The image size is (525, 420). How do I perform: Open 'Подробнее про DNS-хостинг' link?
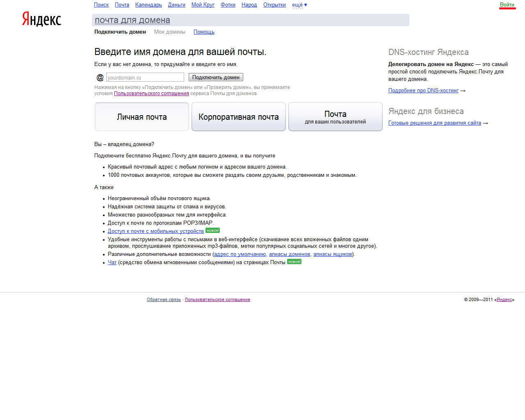click(x=423, y=91)
